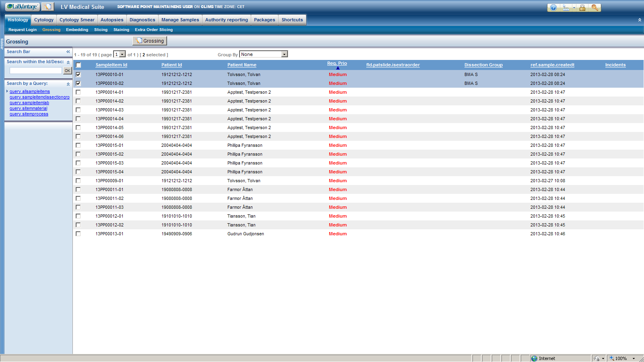
Task: Run the query.sitemmaterial link
Action: coord(28,109)
